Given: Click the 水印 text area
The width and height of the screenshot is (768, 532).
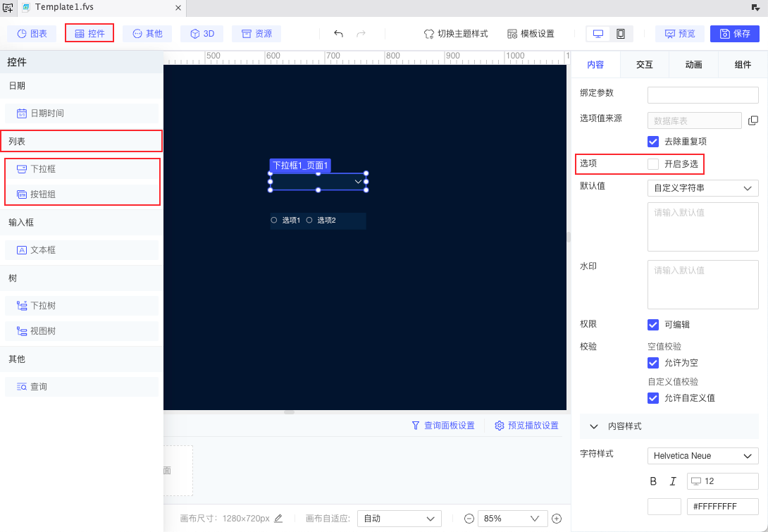Looking at the screenshot, I should point(703,285).
